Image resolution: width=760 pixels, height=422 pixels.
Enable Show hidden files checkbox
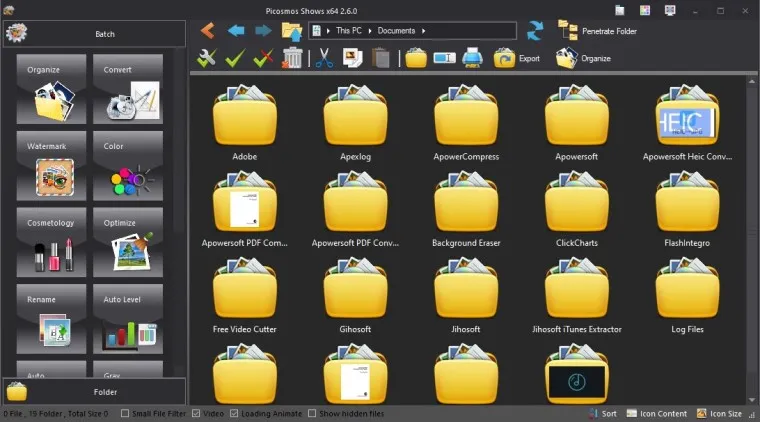pos(312,413)
